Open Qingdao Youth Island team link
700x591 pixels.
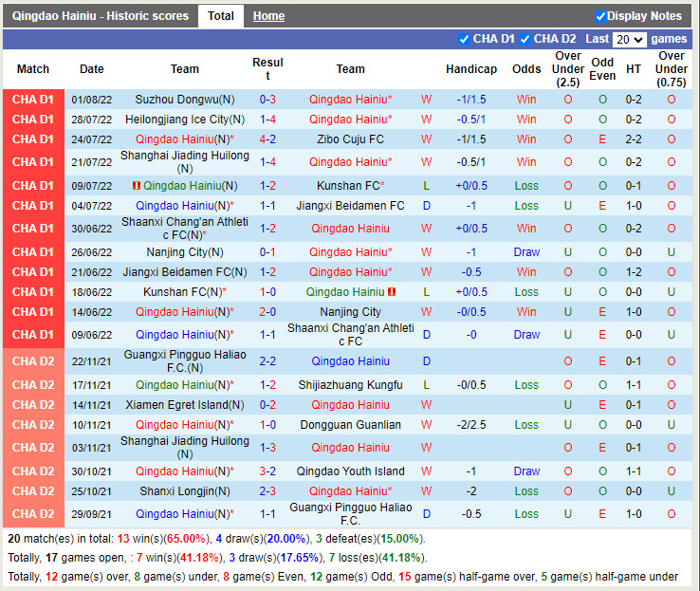[350, 471]
